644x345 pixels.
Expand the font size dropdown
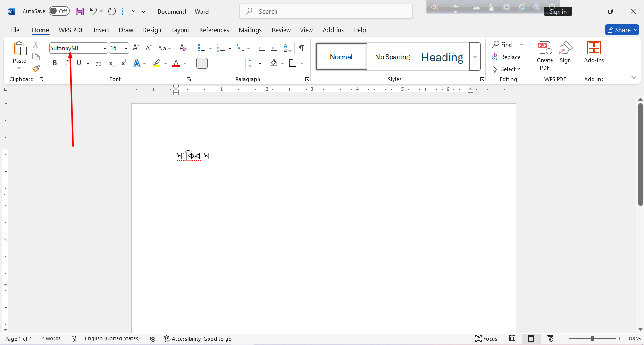tap(126, 48)
